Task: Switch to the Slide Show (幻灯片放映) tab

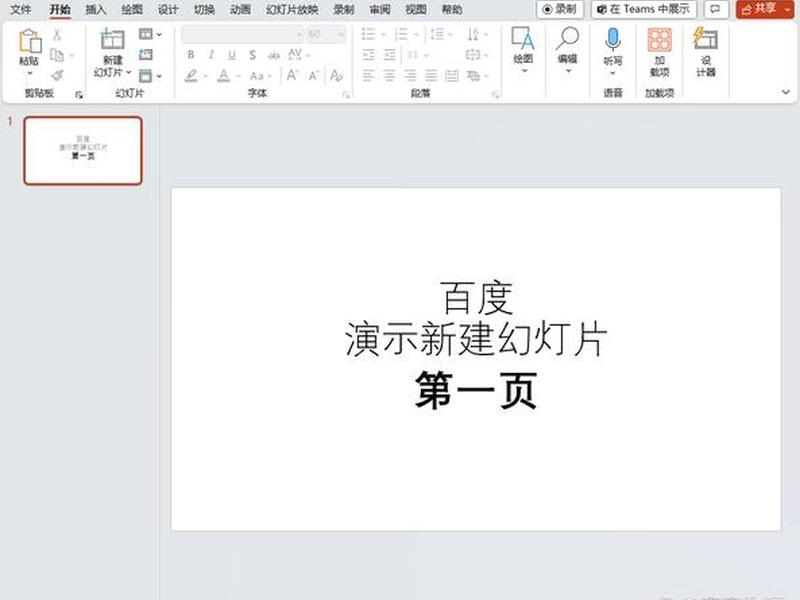Action: point(292,9)
